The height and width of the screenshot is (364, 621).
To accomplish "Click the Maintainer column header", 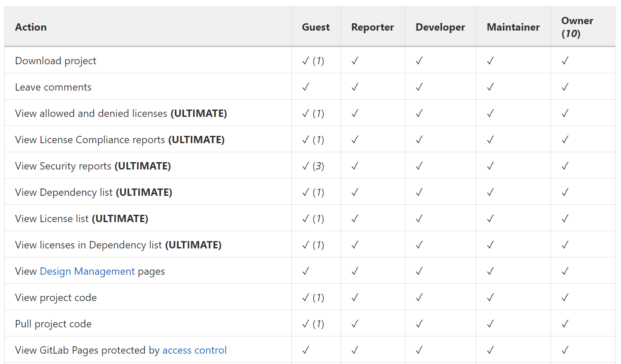I will tap(513, 27).
